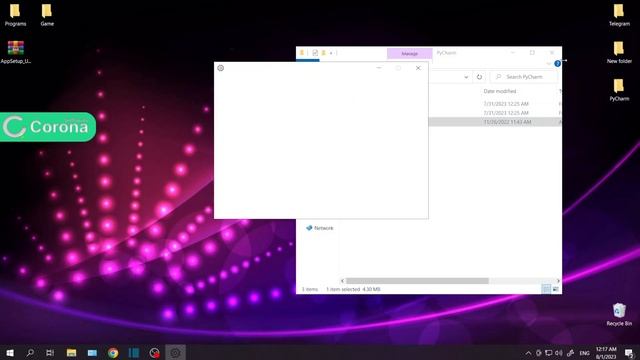Open the red-badged circular taskbar app
The width and height of the screenshot is (640, 360).
[x=155, y=353]
